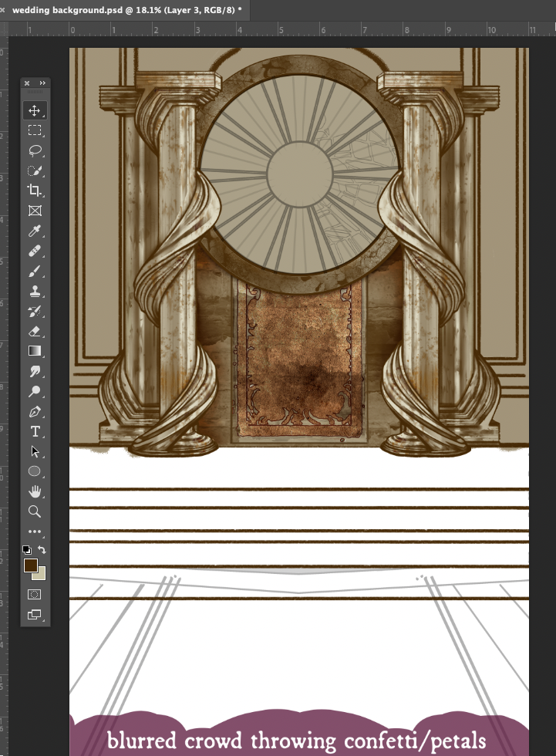Select the Hand tool

pos(35,491)
